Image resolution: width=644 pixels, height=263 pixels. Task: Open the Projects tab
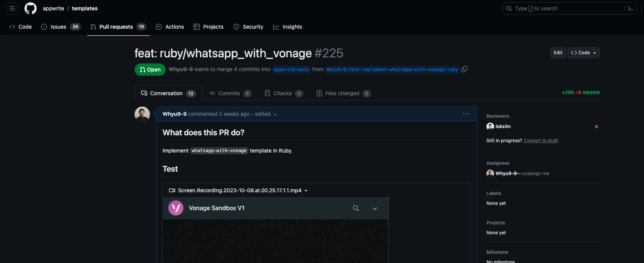pyautogui.click(x=208, y=27)
